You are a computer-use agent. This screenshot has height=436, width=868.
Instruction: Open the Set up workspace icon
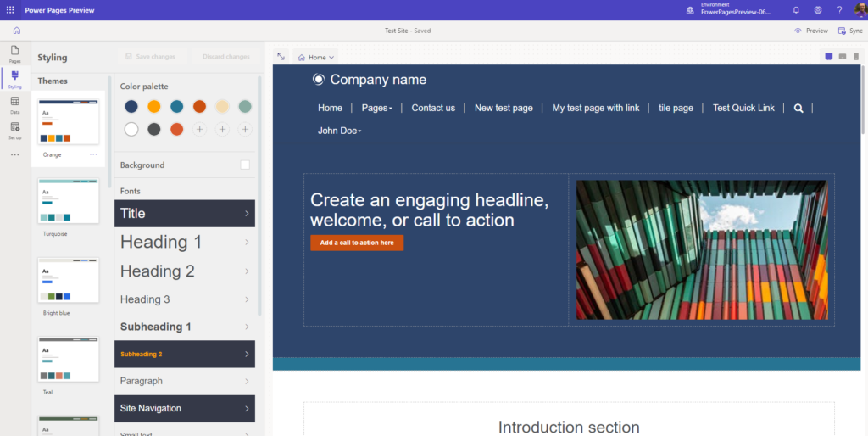click(15, 130)
